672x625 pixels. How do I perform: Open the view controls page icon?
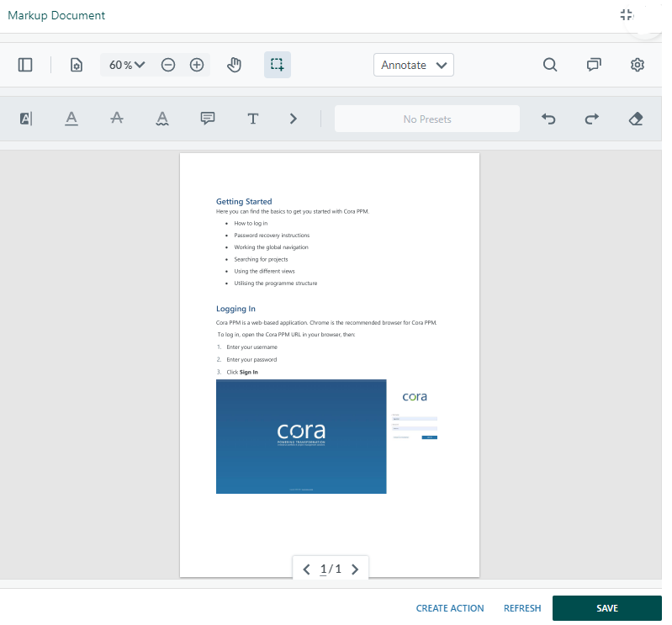coord(77,65)
